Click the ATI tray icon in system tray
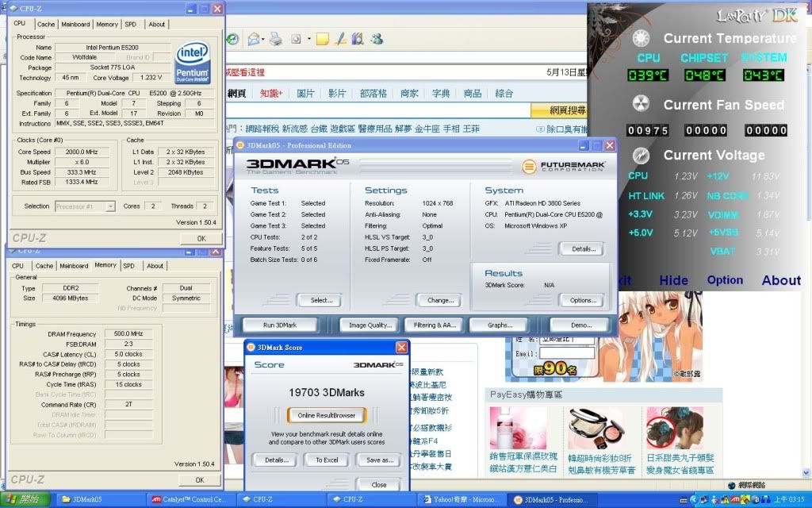This screenshot has height=508, width=812. pyautogui.click(x=735, y=500)
